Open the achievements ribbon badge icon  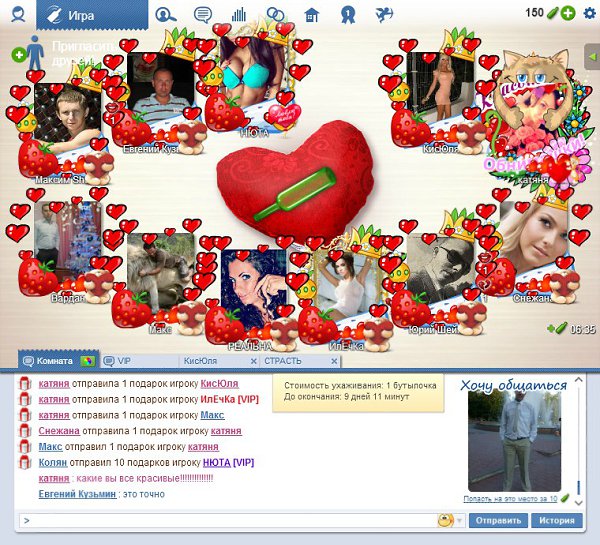pos(347,14)
